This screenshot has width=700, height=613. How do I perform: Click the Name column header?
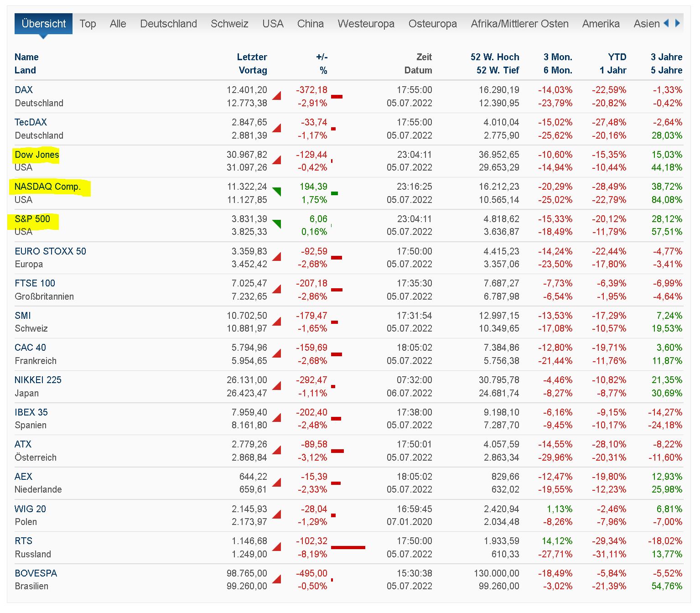26,57
